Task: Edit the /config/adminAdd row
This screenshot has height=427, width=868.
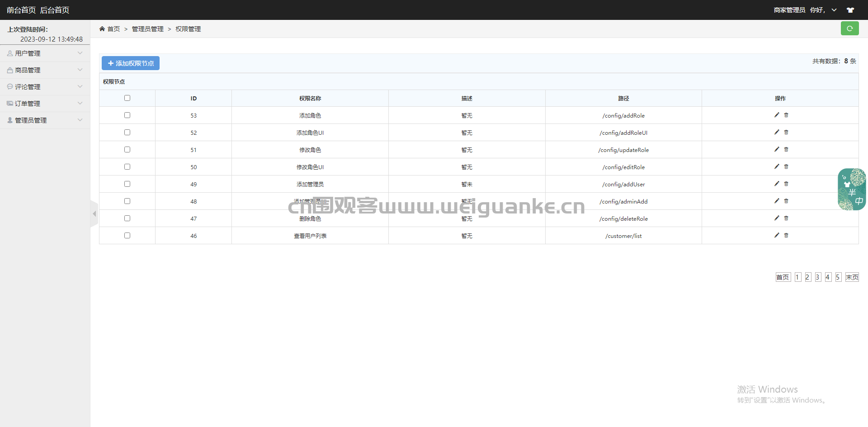Action: coord(777,201)
